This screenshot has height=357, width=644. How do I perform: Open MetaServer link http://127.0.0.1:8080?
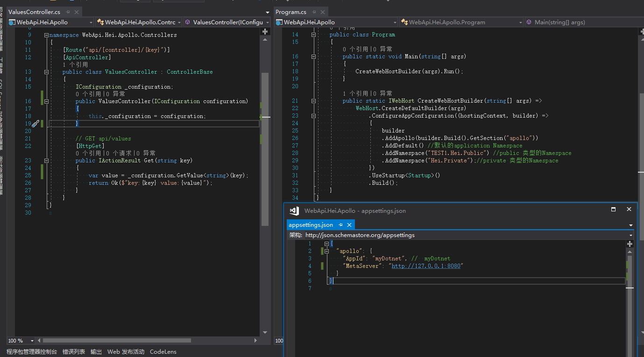[426, 266]
